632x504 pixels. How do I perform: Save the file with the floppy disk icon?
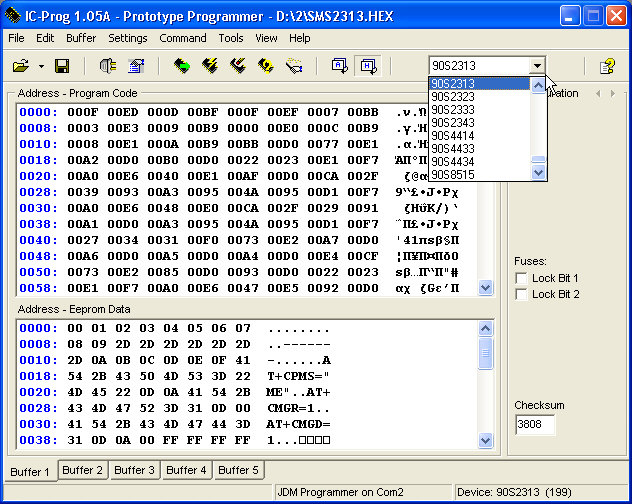point(62,66)
